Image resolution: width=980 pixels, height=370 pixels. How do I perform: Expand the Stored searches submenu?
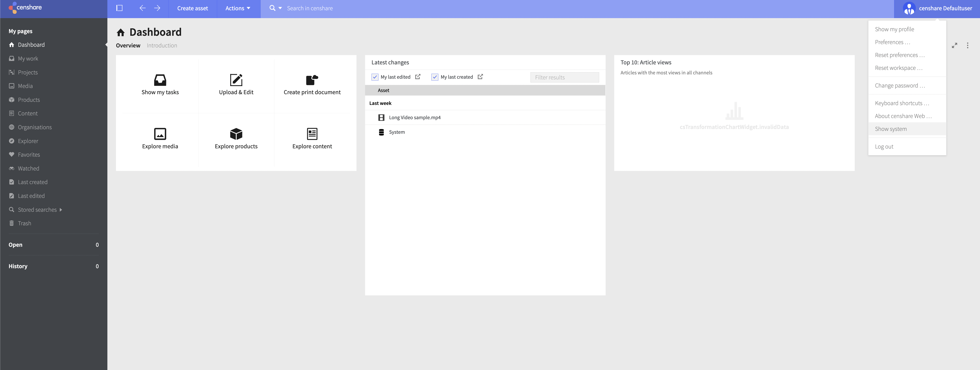(x=61, y=210)
